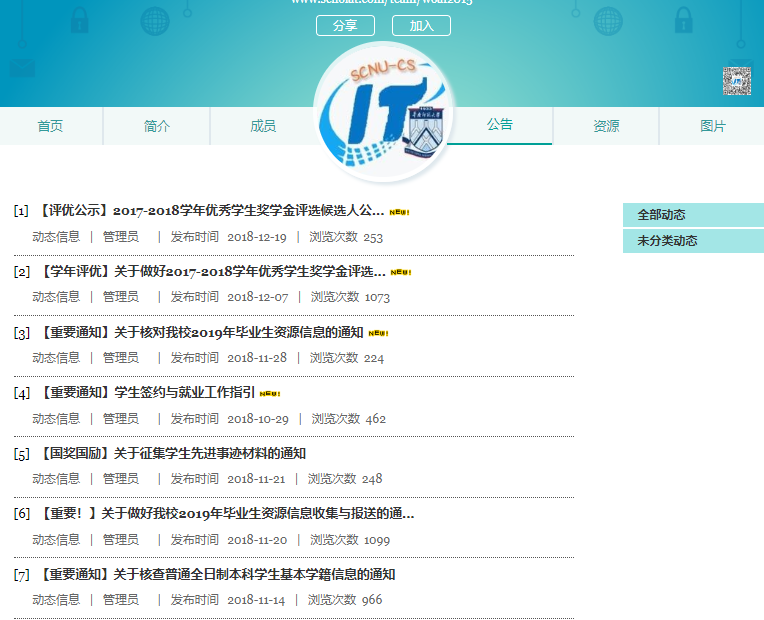Screen dimensions: 764x620
Task: Click NEW badge on the first announcement
Action: click(x=399, y=212)
